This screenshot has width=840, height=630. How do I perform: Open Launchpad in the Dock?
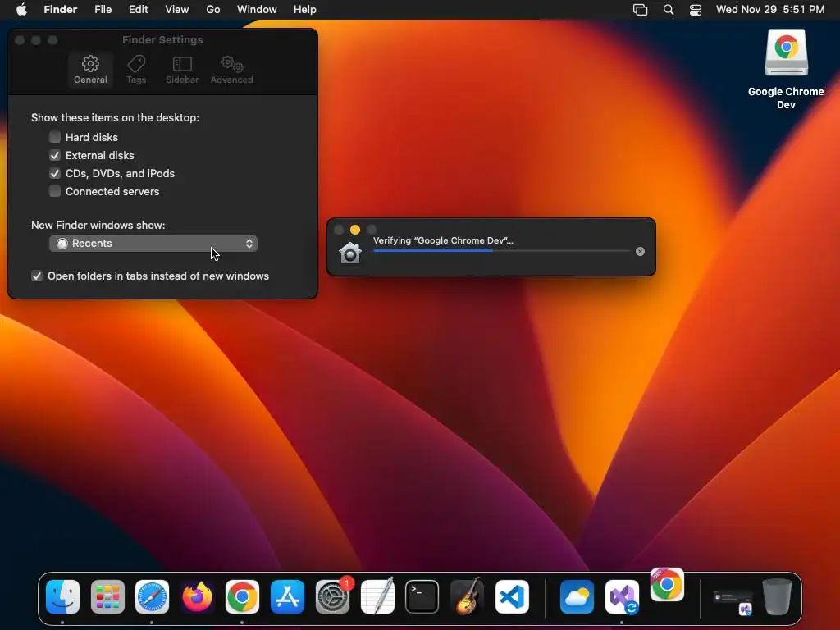107,596
